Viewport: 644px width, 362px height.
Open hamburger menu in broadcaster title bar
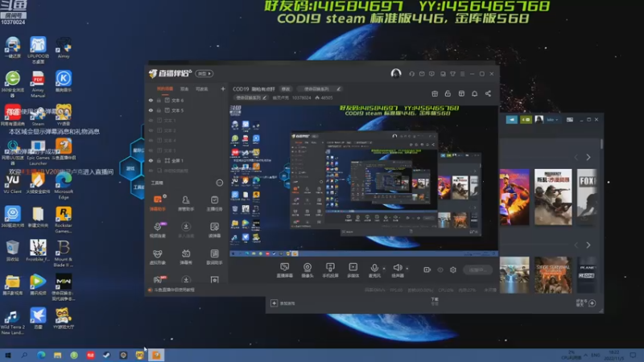coord(462,74)
